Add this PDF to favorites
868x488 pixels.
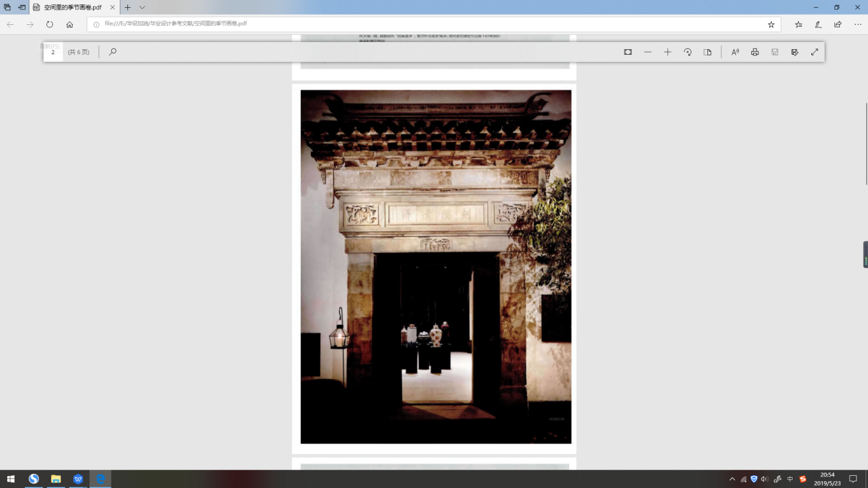(x=771, y=24)
